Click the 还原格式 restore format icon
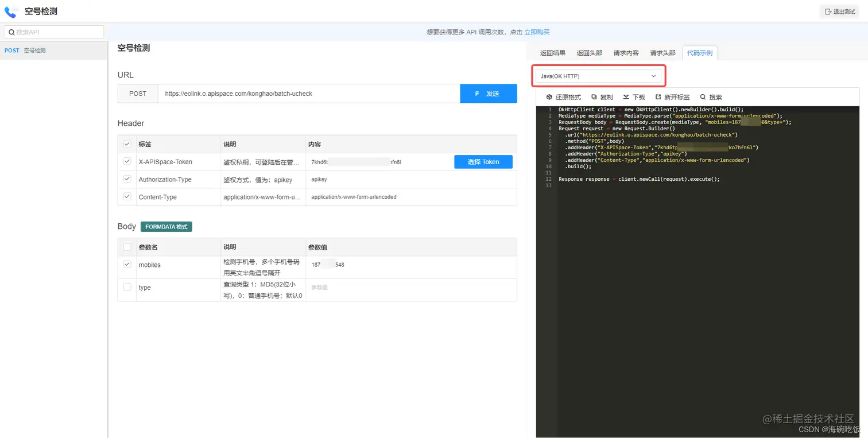 pyautogui.click(x=549, y=97)
